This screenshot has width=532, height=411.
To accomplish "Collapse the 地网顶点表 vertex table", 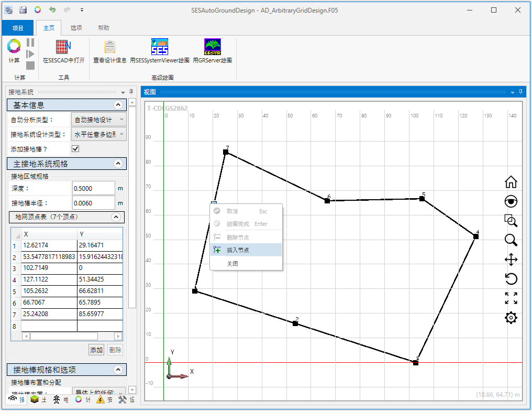I will pyautogui.click(x=116, y=217).
